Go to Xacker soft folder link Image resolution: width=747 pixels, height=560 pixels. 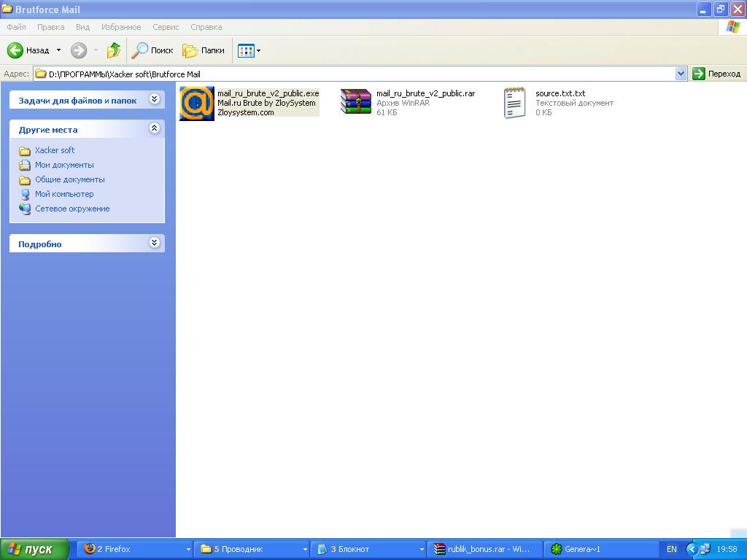55,150
